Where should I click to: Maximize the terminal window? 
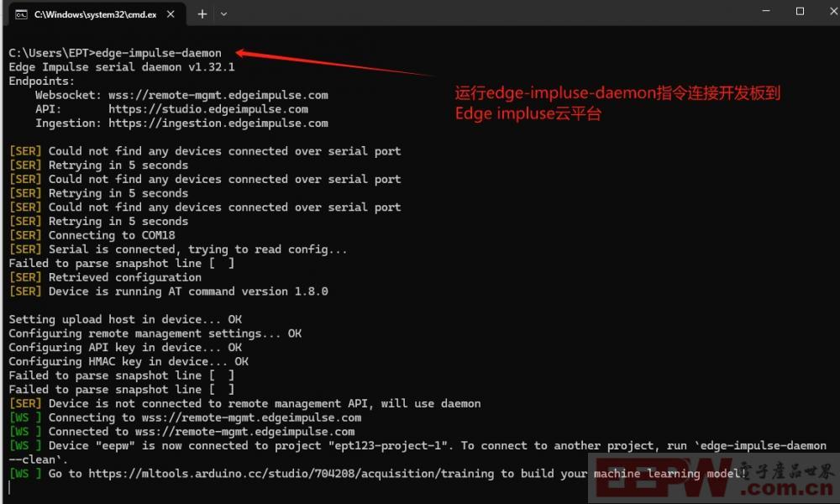pos(800,11)
